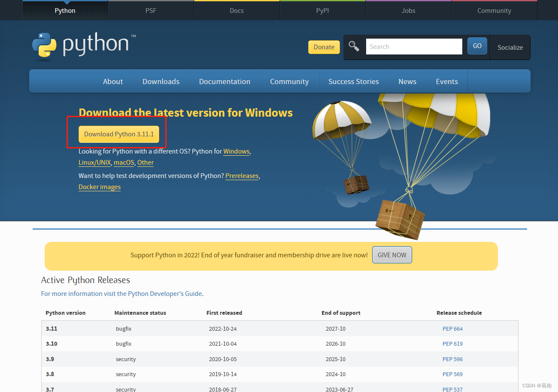Follow the Linux/UNIX link
This screenshot has width=558, height=392.
94,163
